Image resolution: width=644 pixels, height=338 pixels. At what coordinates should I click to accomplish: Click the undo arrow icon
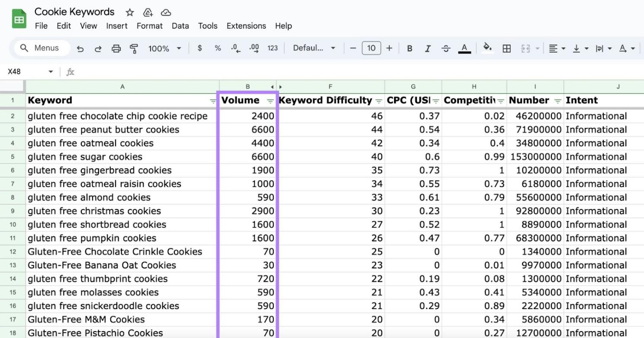pos(80,48)
